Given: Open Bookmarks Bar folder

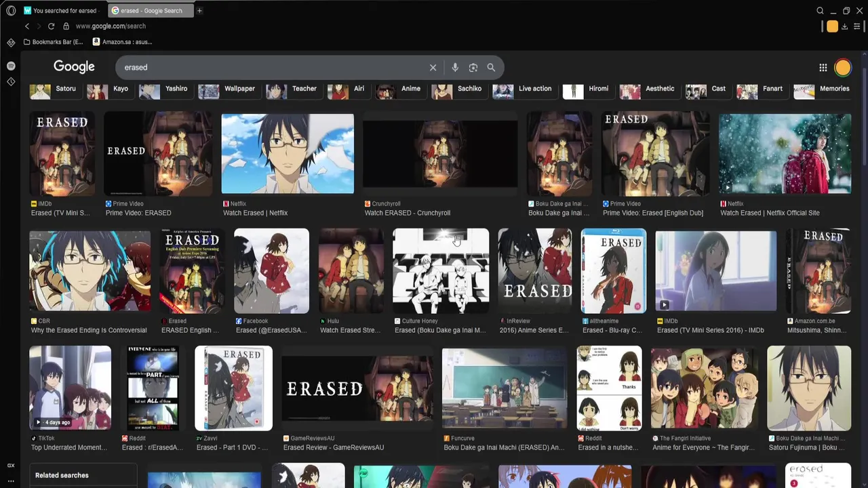Looking at the screenshot, I should [54, 42].
